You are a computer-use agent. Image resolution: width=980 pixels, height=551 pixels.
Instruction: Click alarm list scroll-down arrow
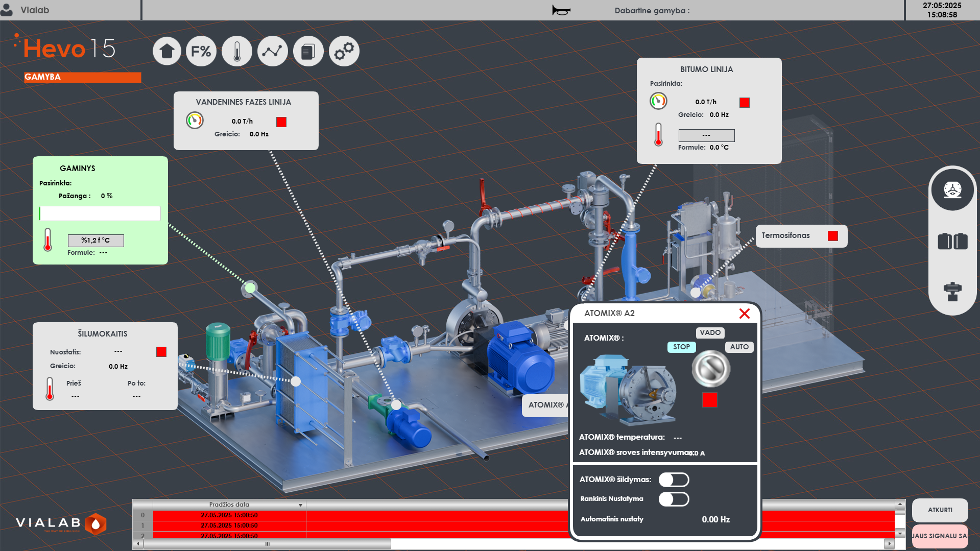tap(900, 534)
